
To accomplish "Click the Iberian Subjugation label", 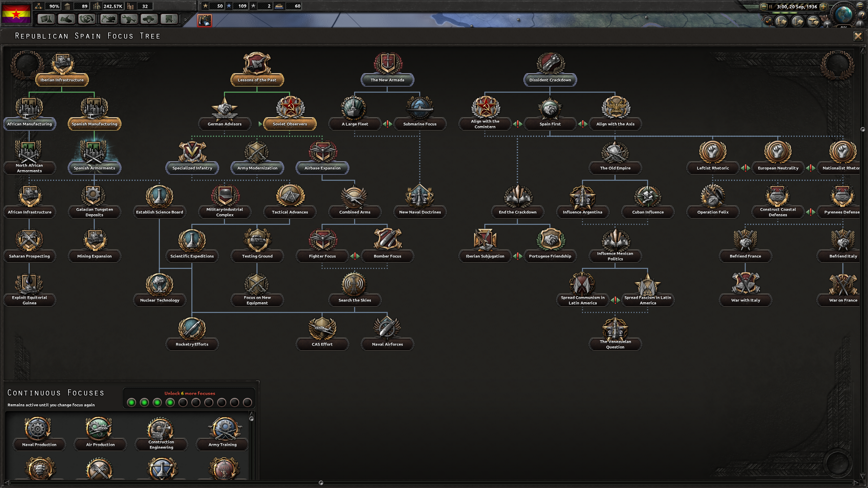I will [x=485, y=256].
